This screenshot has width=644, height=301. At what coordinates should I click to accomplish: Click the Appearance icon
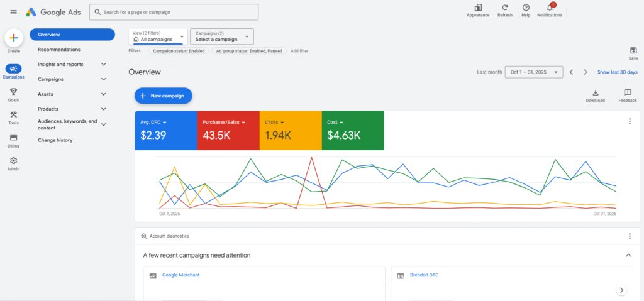click(x=478, y=8)
